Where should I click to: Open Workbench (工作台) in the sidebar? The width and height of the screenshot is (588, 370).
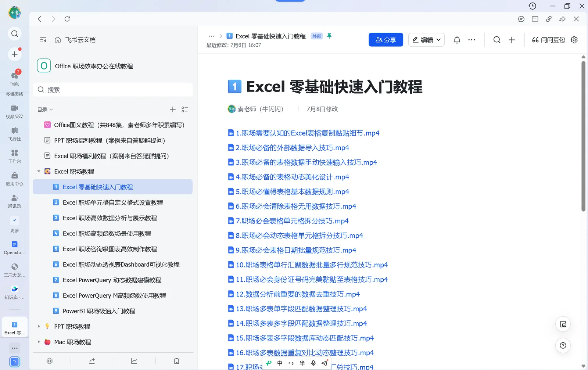point(15,156)
